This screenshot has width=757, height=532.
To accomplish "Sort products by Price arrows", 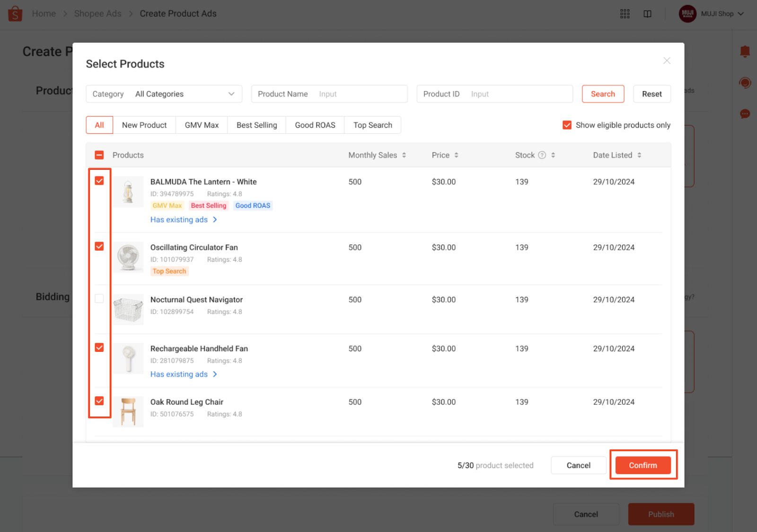I will point(456,155).
